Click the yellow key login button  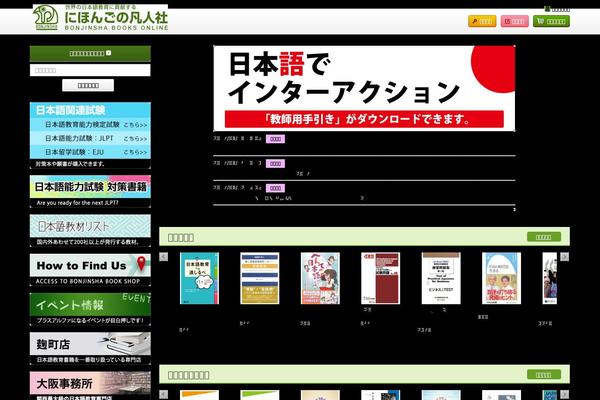pos(482,21)
